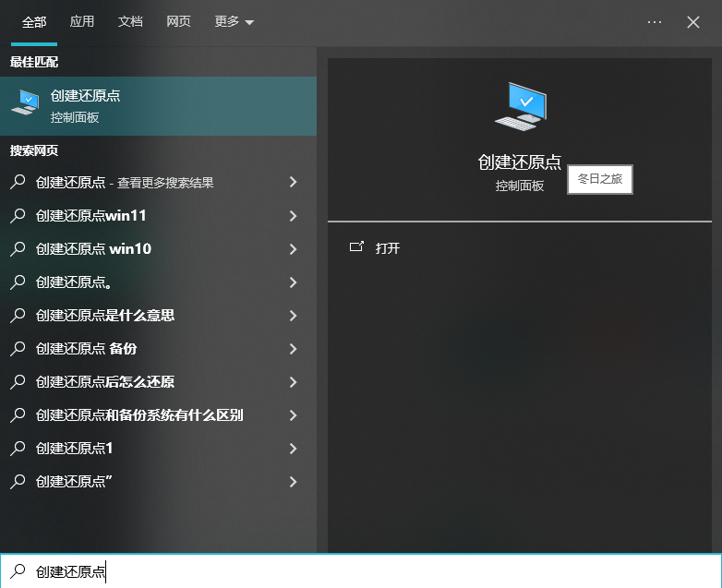Expand arrow for 备份系统有什么区别 row
The width and height of the screenshot is (722, 588).
click(x=293, y=414)
